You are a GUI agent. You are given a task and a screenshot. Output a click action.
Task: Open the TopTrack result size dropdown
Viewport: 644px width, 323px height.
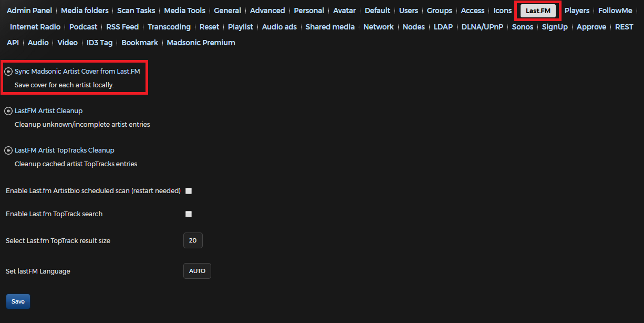193,240
